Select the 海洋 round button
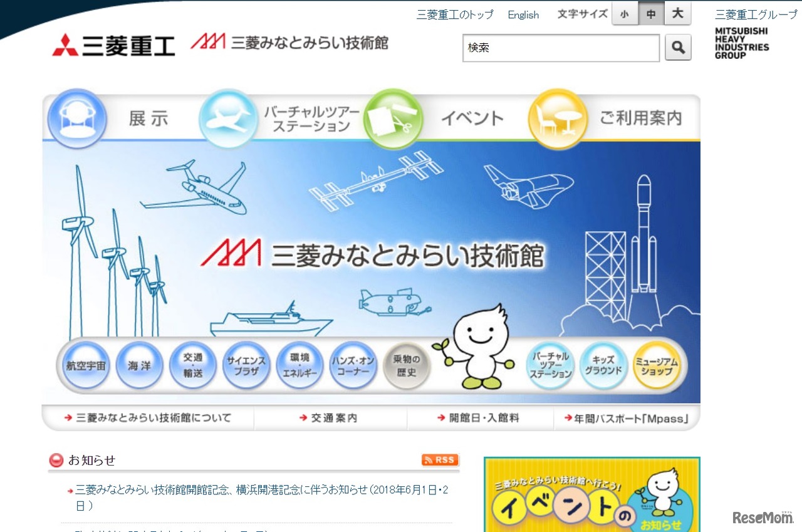This screenshot has height=532, width=802. tap(139, 365)
